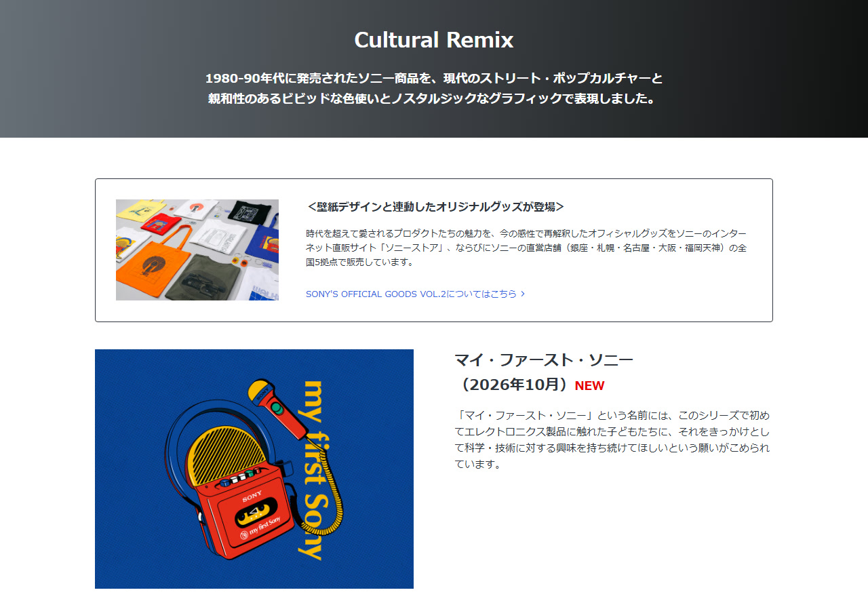Click the black tote bag in goods photo
This screenshot has width=868, height=605.
[250, 212]
